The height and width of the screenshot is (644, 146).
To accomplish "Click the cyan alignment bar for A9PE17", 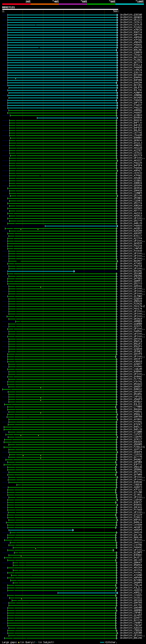I will tap(88, 593).
